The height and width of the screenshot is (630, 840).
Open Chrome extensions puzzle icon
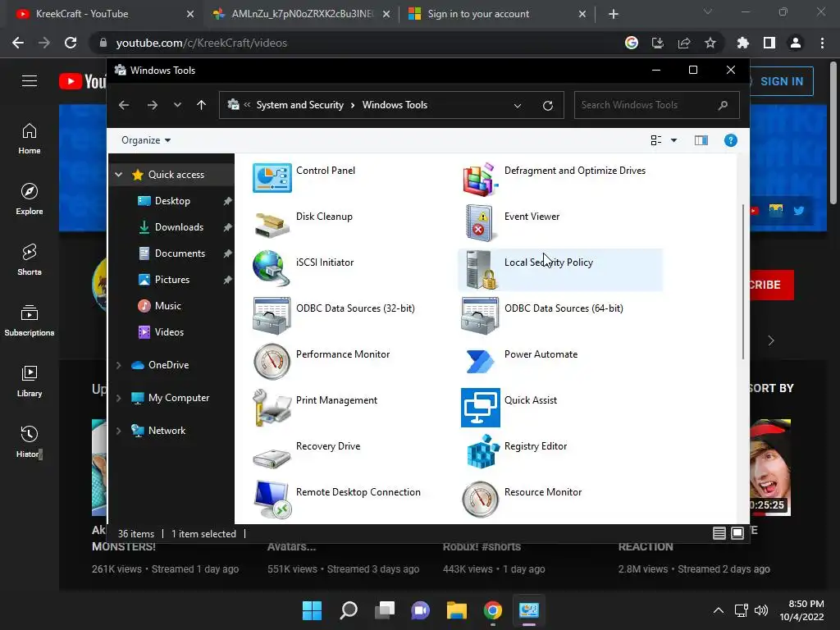point(742,43)
